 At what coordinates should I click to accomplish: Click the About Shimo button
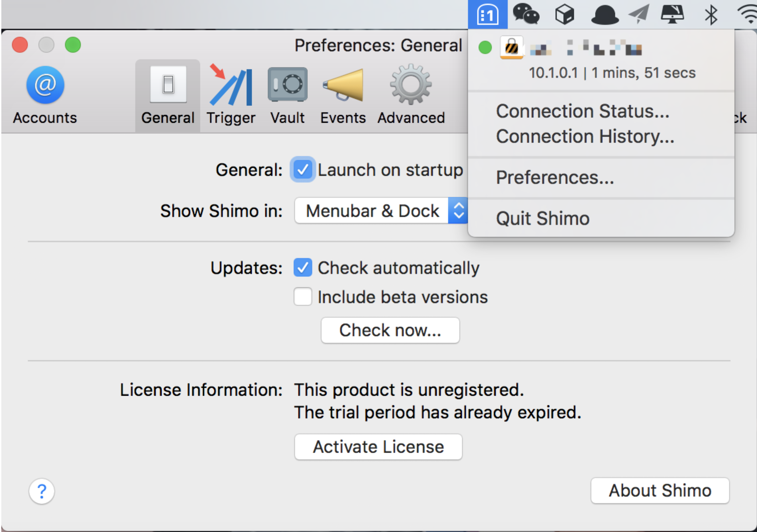(660, 491)
